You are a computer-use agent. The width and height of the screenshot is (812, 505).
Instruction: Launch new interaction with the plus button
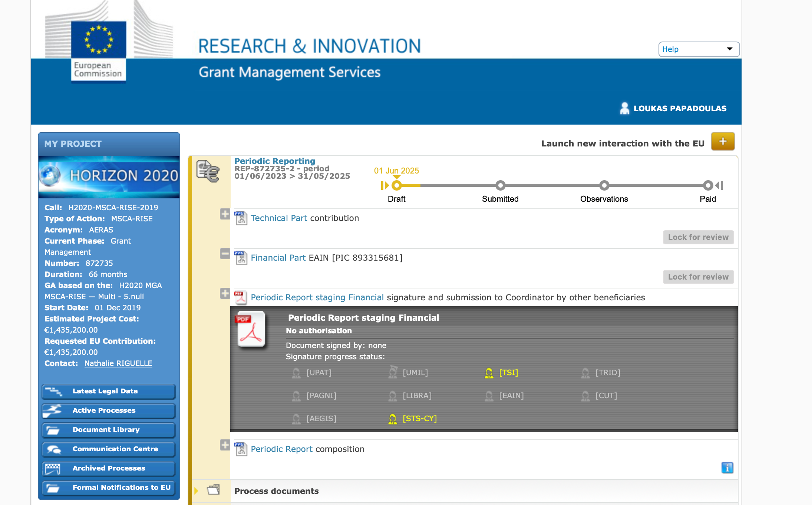click(723, 141)
